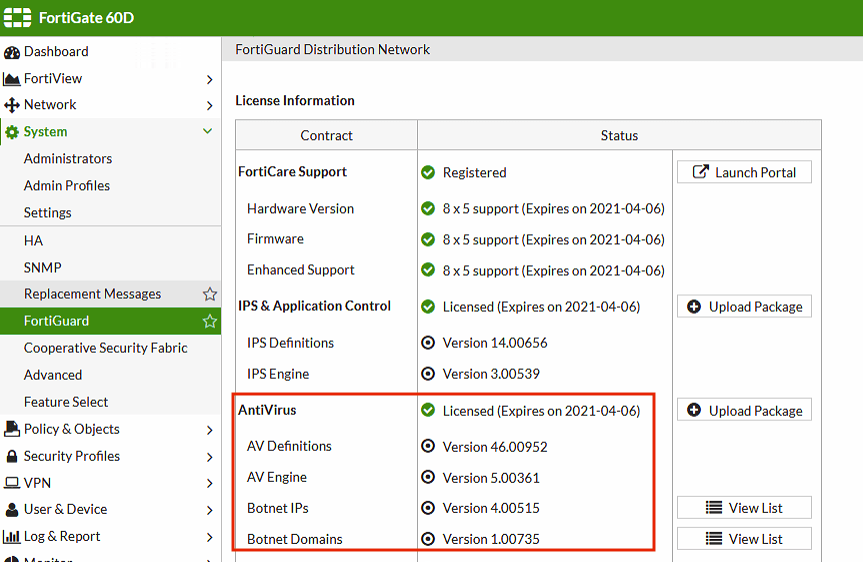
Task: Click the VPN laptop icon
Action: [12, 483]
